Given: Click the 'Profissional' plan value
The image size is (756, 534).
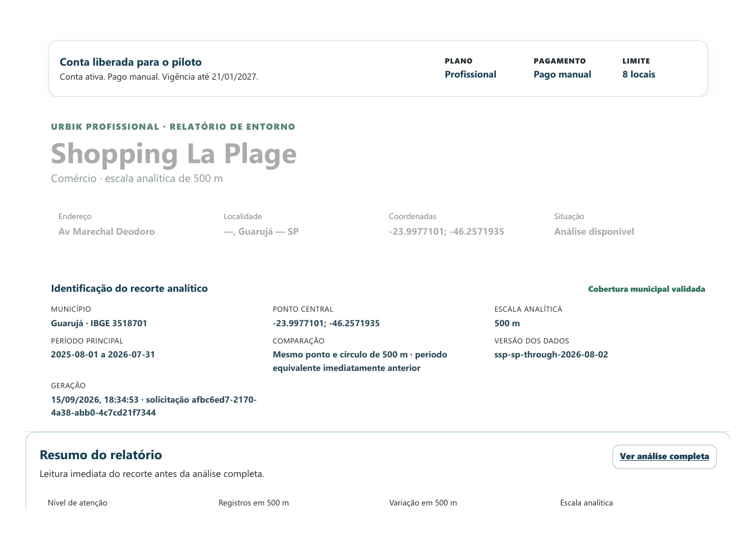Looking at the screenshot, I should (x=471, y=74).
